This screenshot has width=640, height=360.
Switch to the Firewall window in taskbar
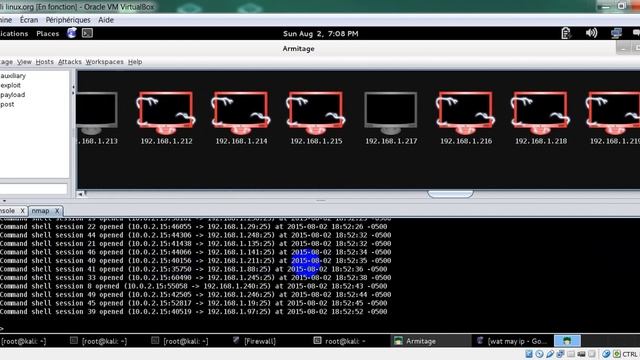254,341
